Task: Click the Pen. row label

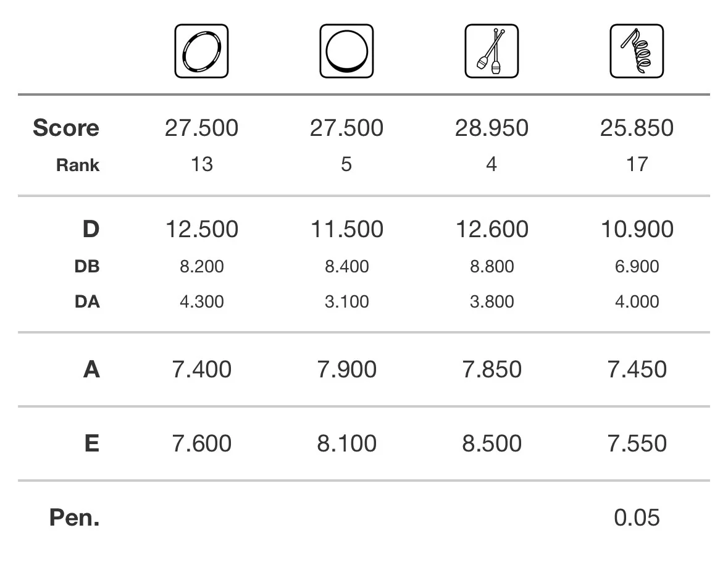Action: pos(74,518)
